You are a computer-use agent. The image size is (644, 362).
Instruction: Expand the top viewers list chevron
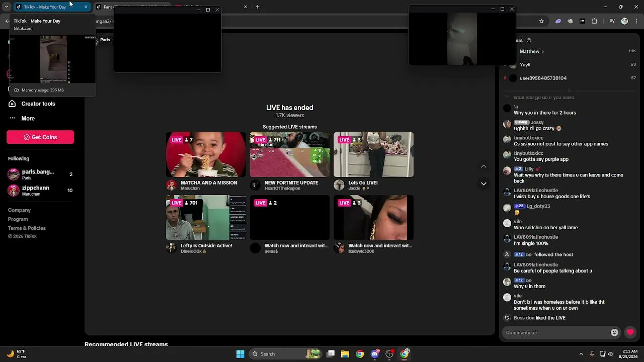click(x=569, y=90)
